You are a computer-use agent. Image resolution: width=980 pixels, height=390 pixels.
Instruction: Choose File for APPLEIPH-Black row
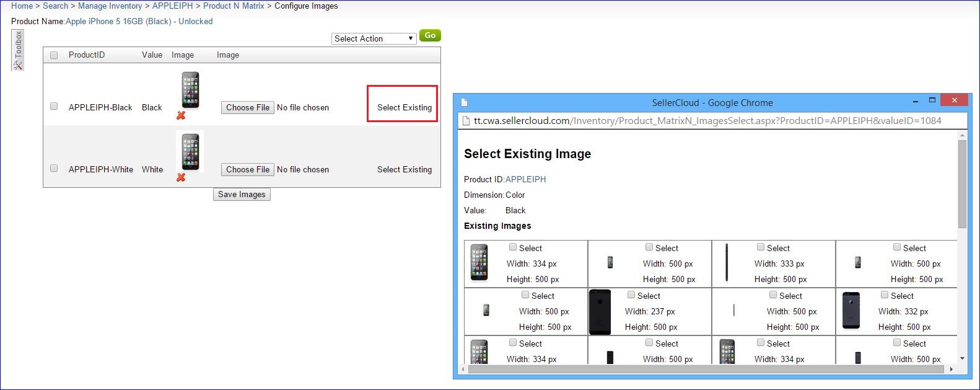pyautogui.click(x=248, y=107)
